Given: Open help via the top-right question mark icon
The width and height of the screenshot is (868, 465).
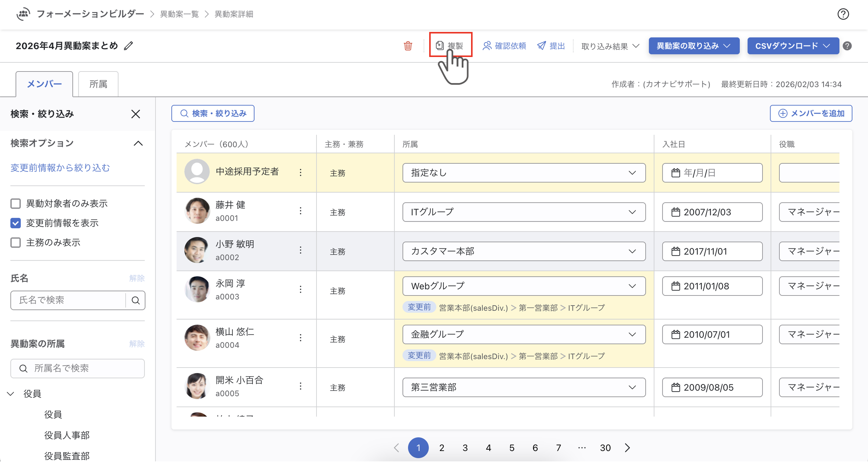Looking at the screenshot, I should 843,14.
